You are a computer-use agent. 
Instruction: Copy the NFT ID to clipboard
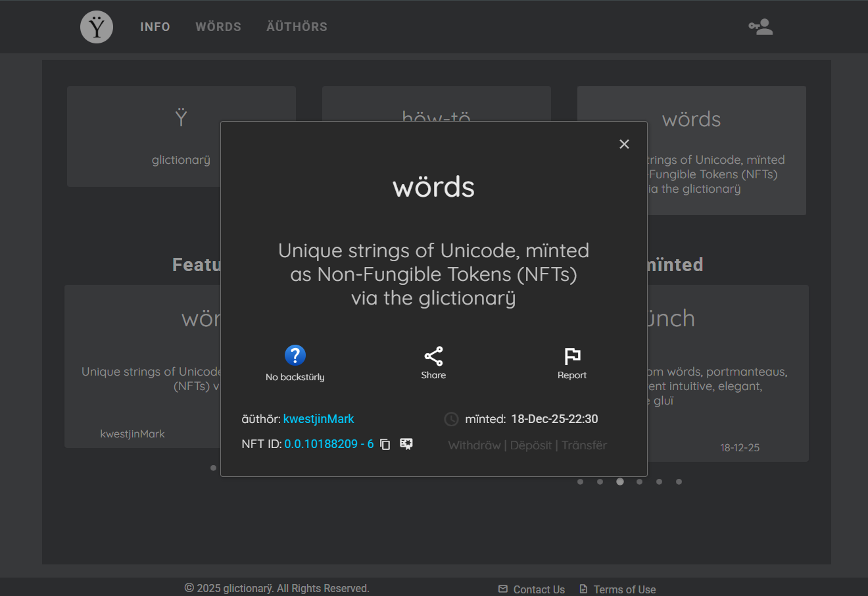click(x=385, y=445)
